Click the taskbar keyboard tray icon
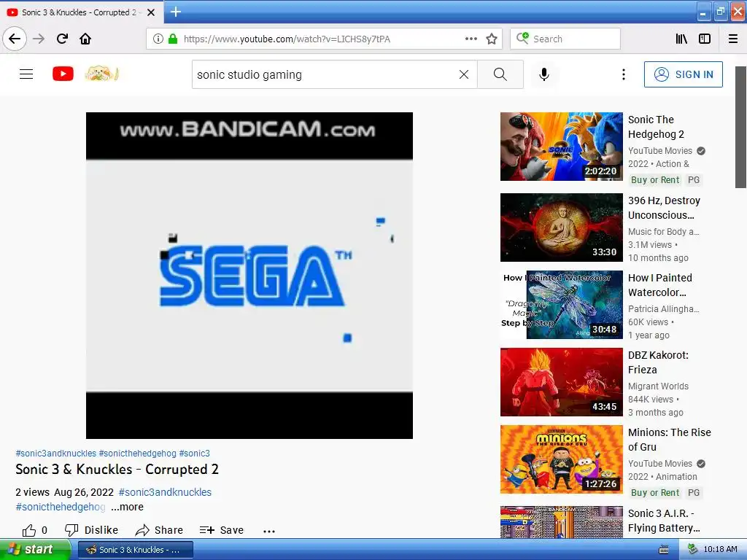747x560 pixels. click(x=664, y=550)
